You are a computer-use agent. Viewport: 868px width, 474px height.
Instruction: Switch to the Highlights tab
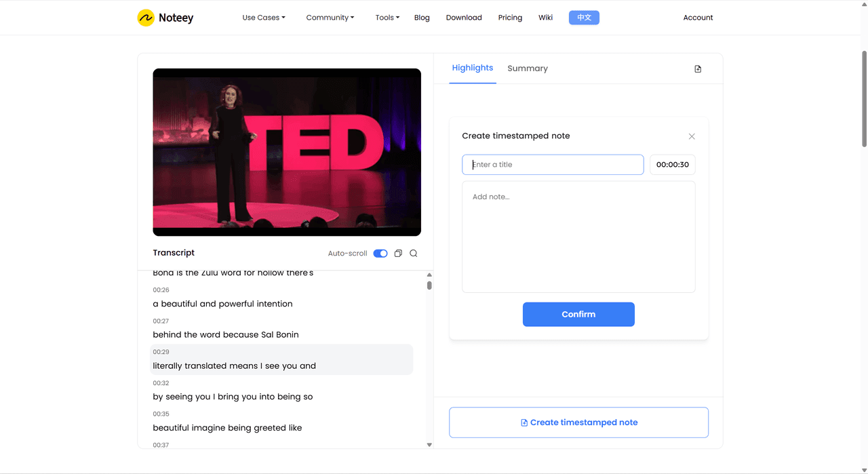(473, 68)
